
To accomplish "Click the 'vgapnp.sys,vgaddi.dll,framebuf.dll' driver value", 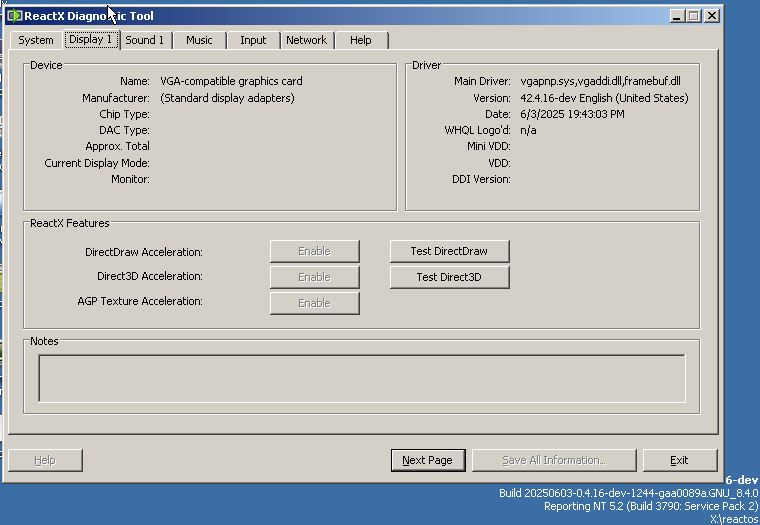I will tap(601, 81).
